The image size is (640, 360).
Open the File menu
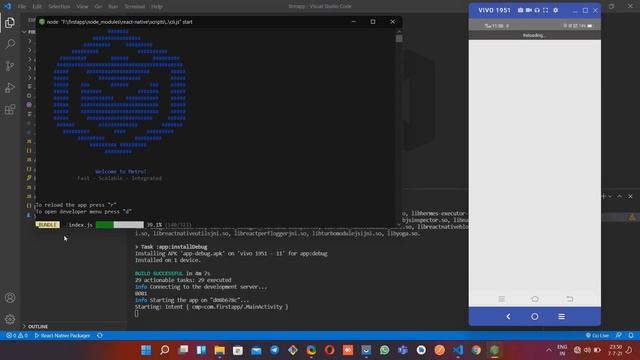pyautogui.click(x=22, y=7)
